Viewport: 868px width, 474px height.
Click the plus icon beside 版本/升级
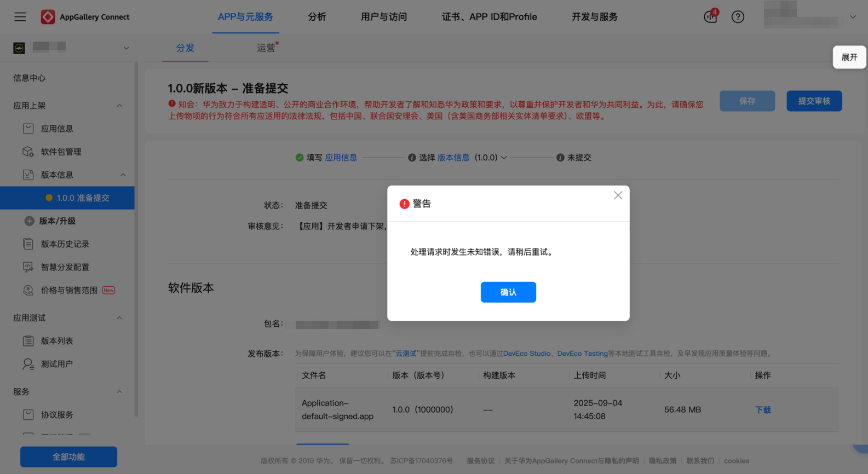29,221
